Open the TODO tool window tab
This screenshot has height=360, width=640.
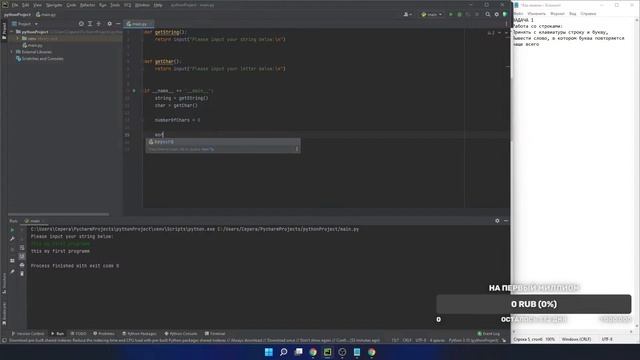click(78, 333)
